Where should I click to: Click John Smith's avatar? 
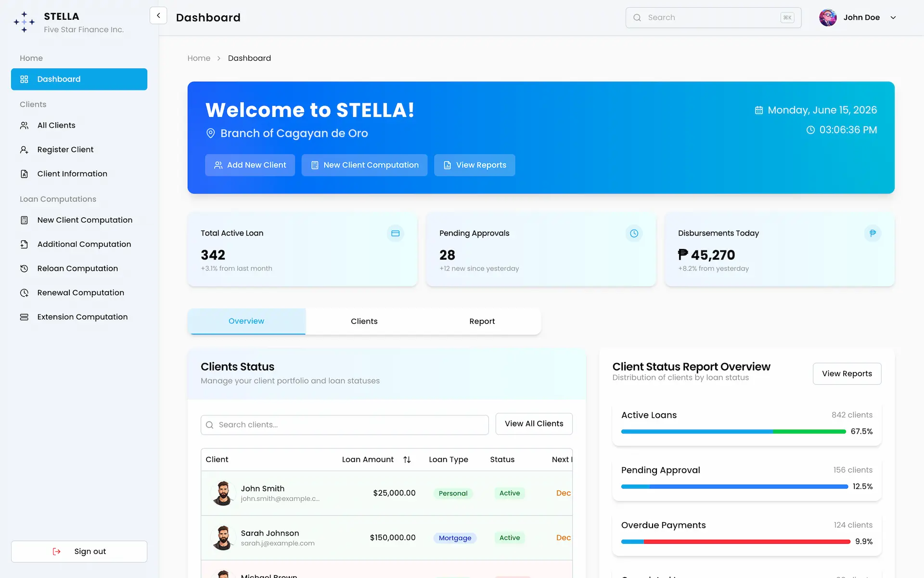coord(223,493)
